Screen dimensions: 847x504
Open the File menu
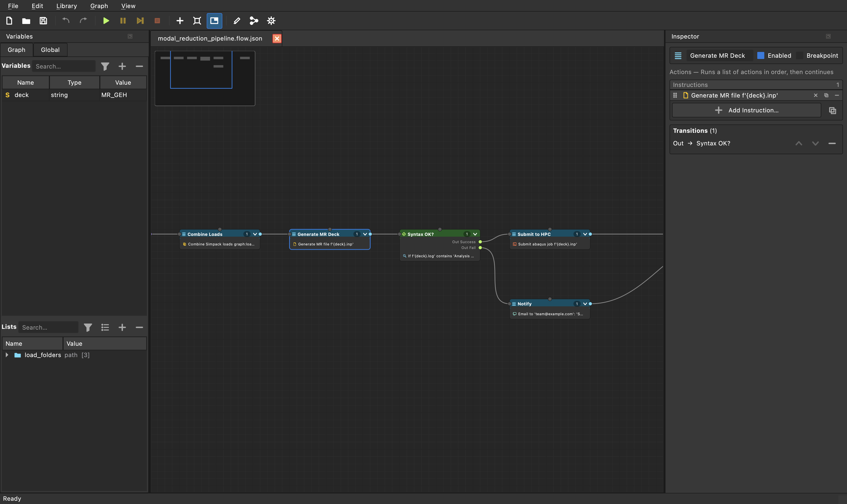click(x=13, y=6)
